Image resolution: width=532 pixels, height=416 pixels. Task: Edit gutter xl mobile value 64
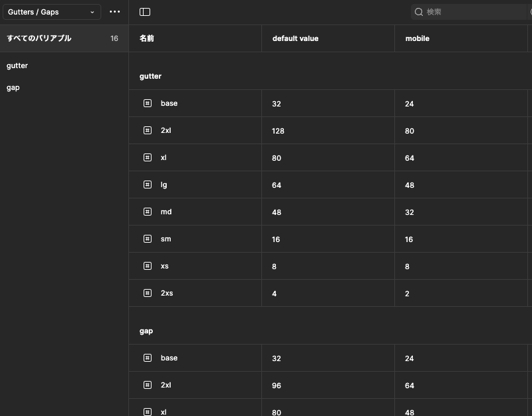click(409, 158)
